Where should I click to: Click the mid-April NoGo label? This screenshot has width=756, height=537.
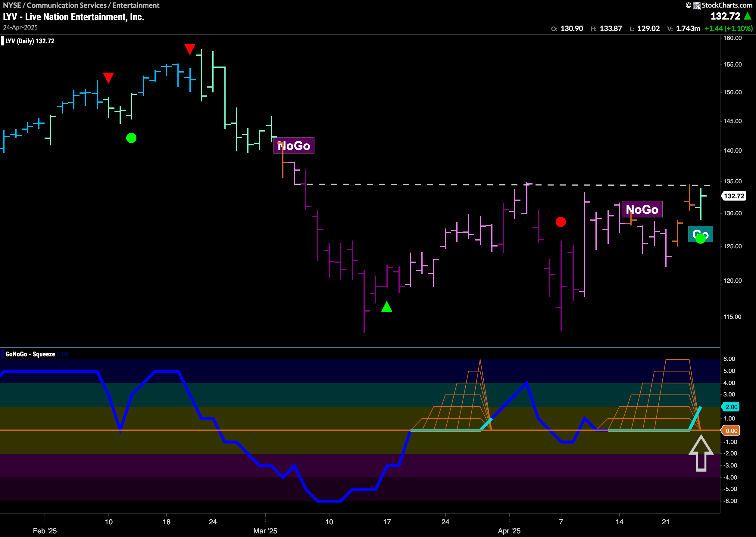click(x=642, y=209)
